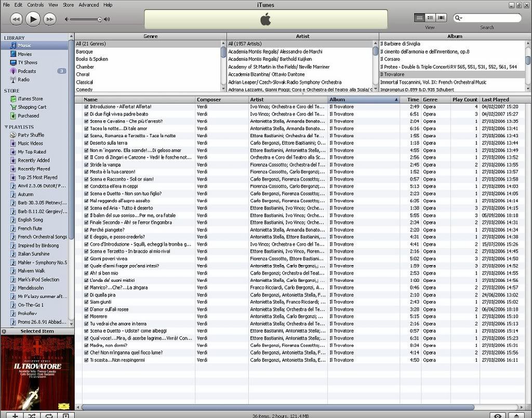This screenshot has width=532, height=418.
Task: Open the Help menu
Action: pyautogui.click(x=108, y=5)
